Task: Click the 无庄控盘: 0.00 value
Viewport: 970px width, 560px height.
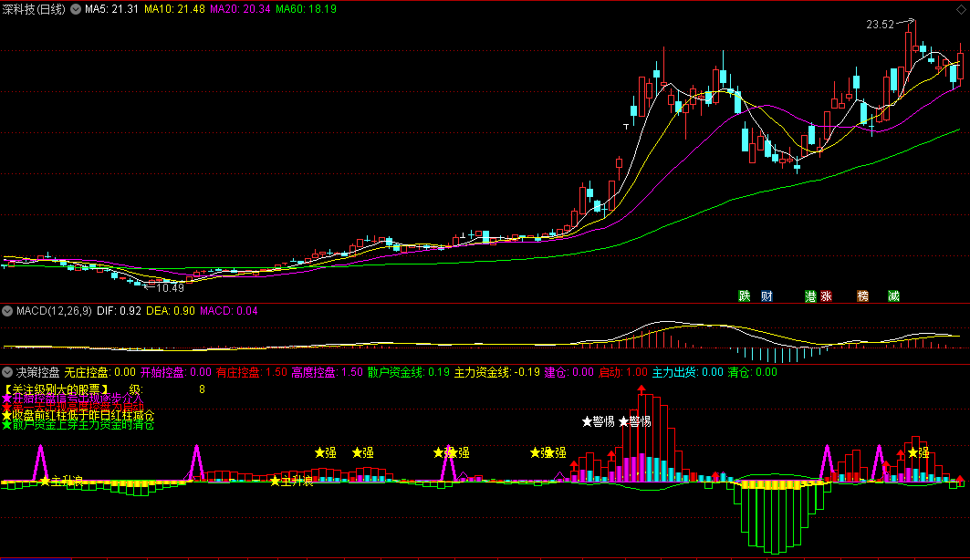Action: [x=100, y=372]
